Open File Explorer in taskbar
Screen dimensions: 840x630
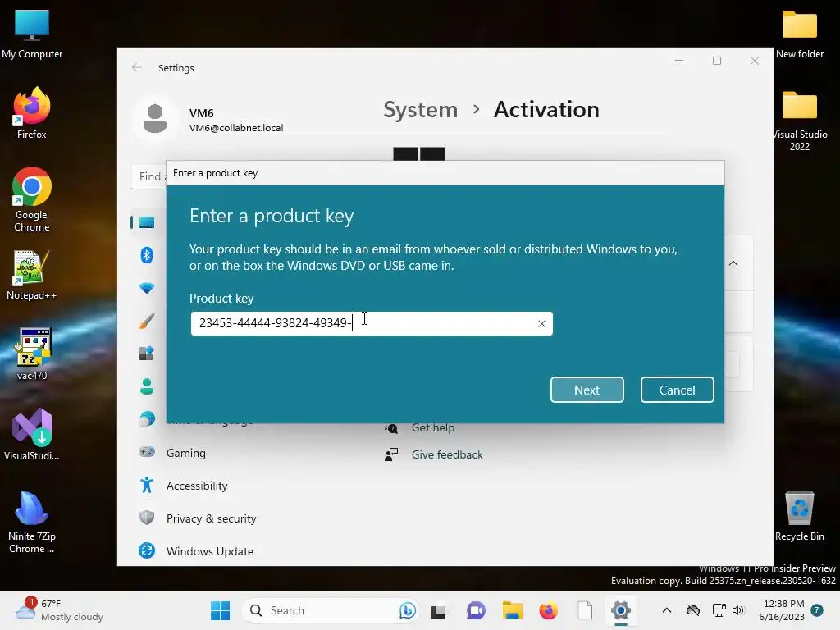pyautogui.click(x=512, y=610)
